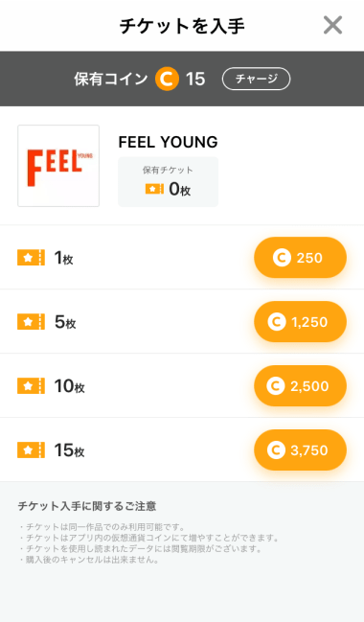Open the FEEL YOUNG cover thumbnail
Screen dimensions: 364x622
(58, 166)
